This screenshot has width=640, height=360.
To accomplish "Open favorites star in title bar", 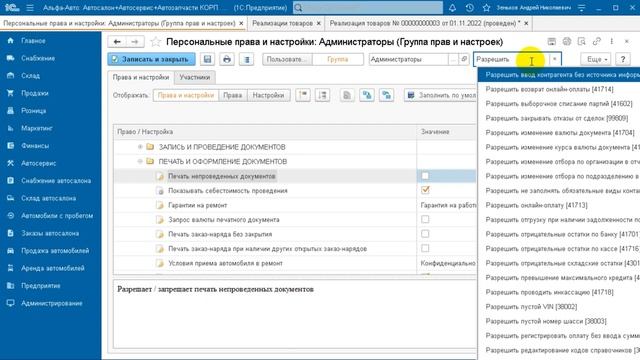I will click(x=486, y=8).
